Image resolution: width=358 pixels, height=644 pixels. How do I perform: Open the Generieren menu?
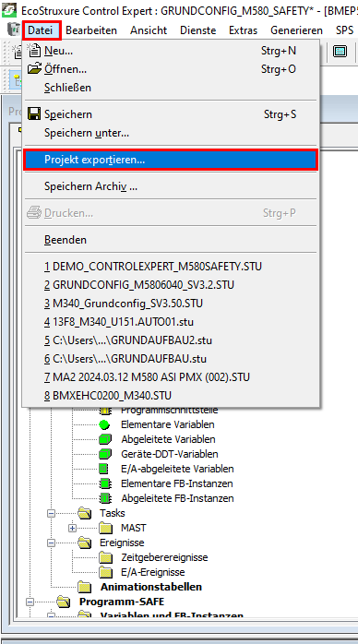point(296,30)
